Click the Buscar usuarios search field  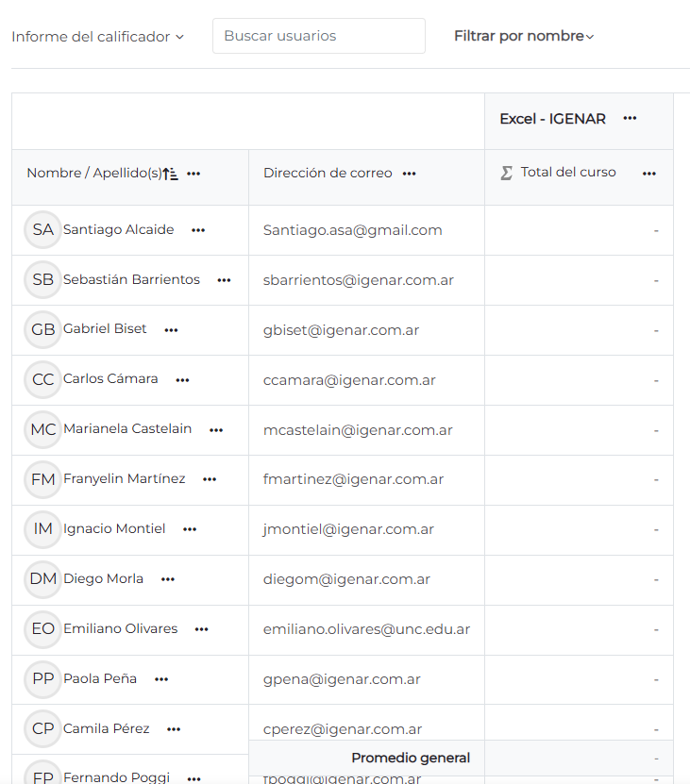[318, 36]
